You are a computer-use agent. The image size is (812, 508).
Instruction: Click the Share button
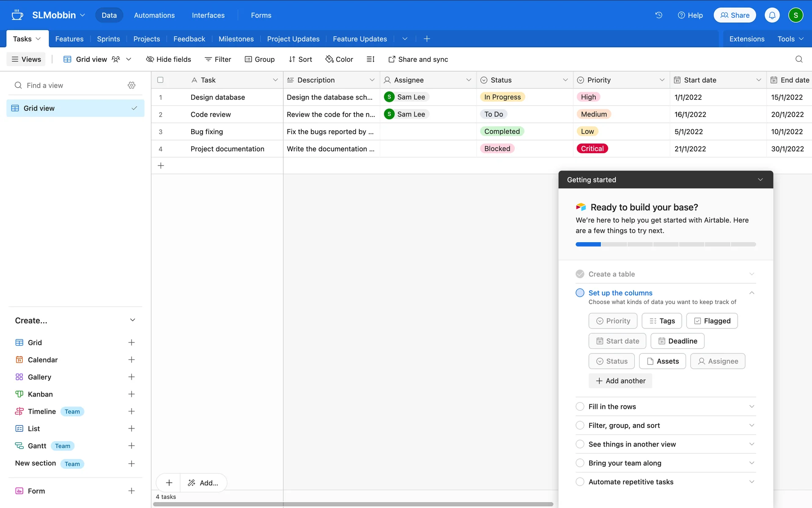[735, 15]
